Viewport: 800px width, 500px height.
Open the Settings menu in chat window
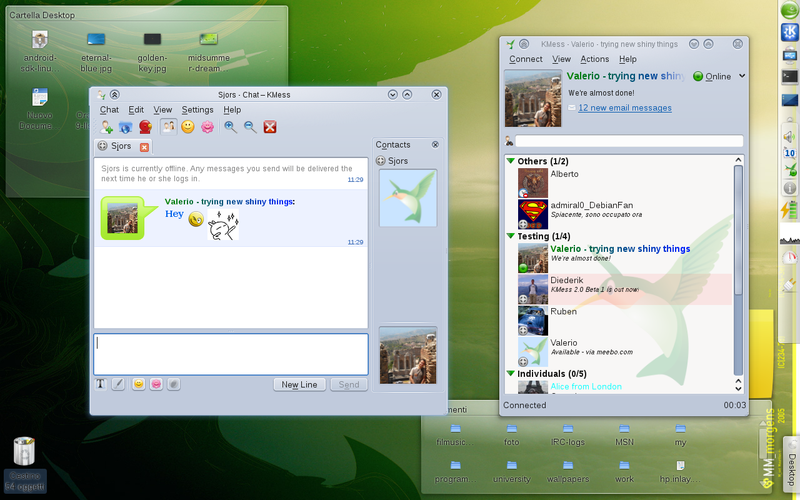[197, 110]
